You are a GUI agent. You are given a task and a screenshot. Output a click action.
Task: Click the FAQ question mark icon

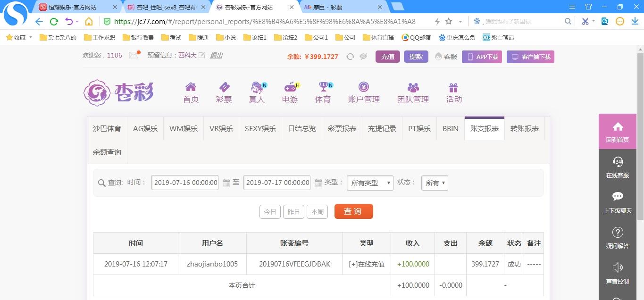coord(618,233)
